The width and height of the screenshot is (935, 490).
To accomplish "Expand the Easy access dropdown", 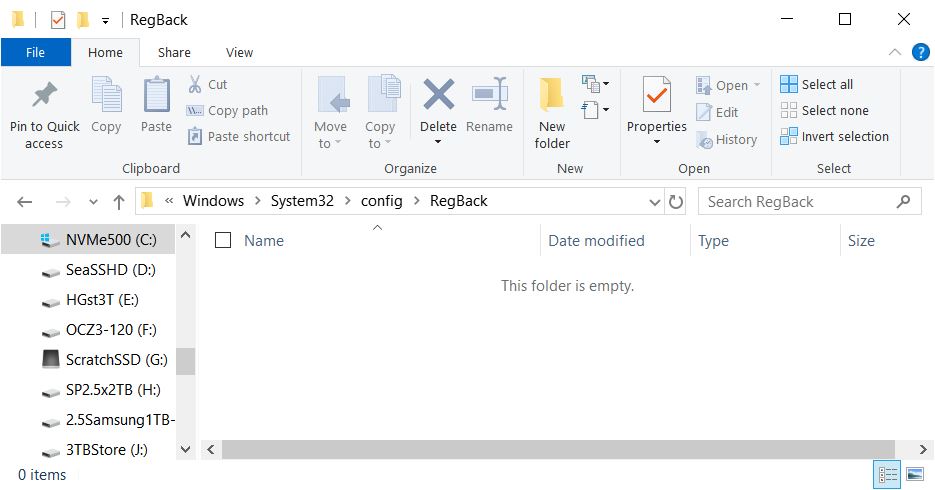I will 595,110.
